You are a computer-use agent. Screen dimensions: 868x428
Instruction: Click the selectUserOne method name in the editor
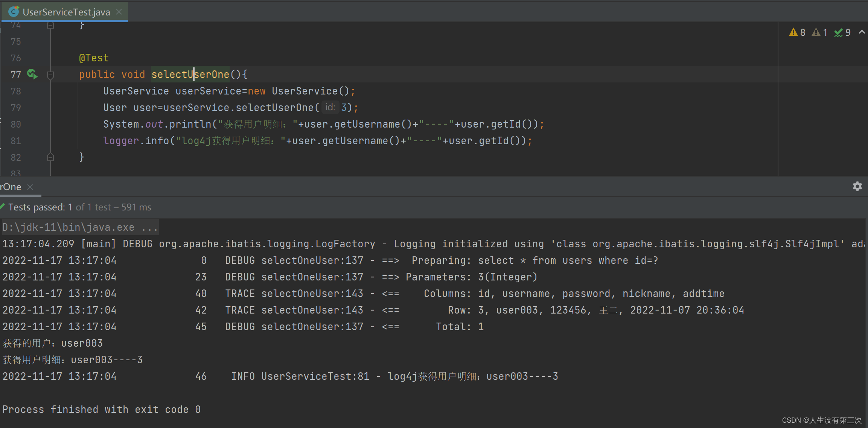coord(190,75)
